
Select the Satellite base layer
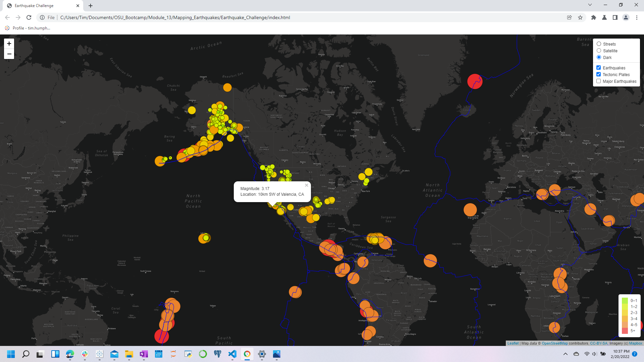click(x=599, y=51)
